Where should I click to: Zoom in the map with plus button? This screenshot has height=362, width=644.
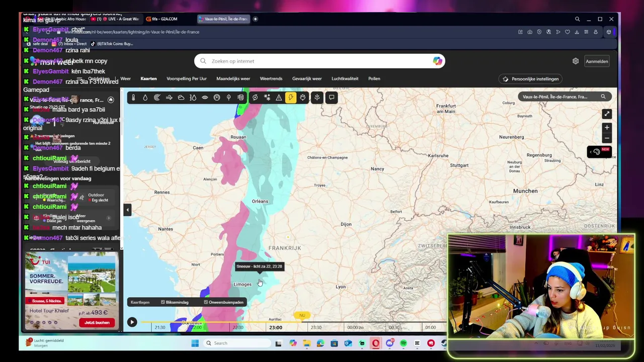607,128
